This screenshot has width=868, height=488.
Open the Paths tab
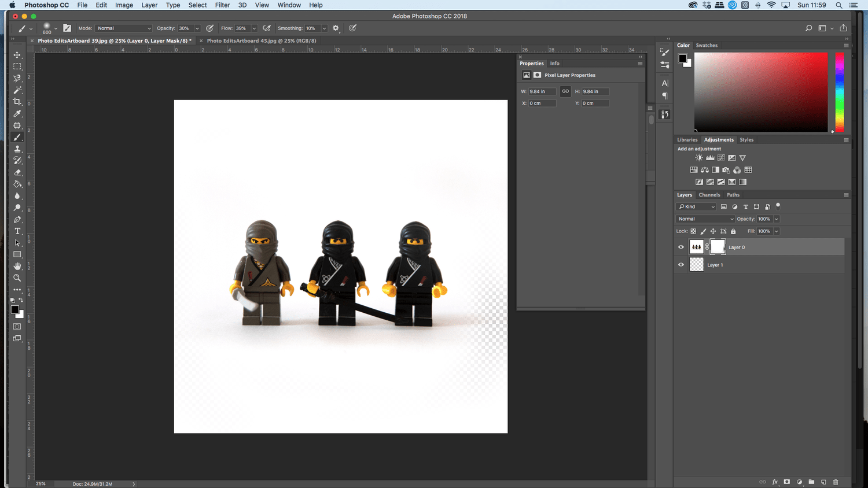pos(733,195)
